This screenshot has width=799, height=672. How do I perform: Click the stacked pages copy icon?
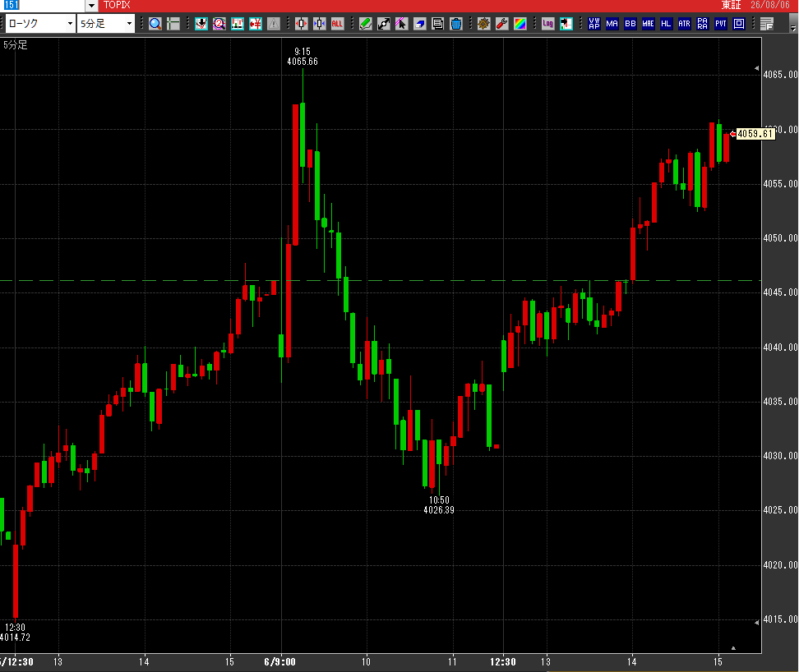437,24
